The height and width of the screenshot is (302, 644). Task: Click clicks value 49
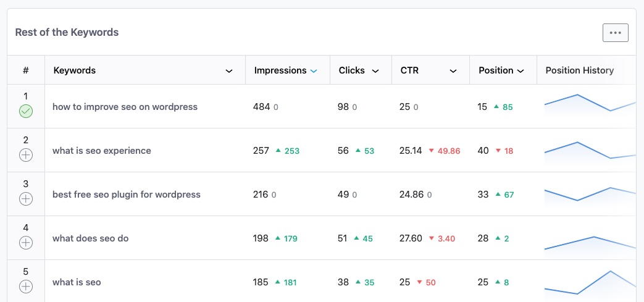(x=343, y=195)
